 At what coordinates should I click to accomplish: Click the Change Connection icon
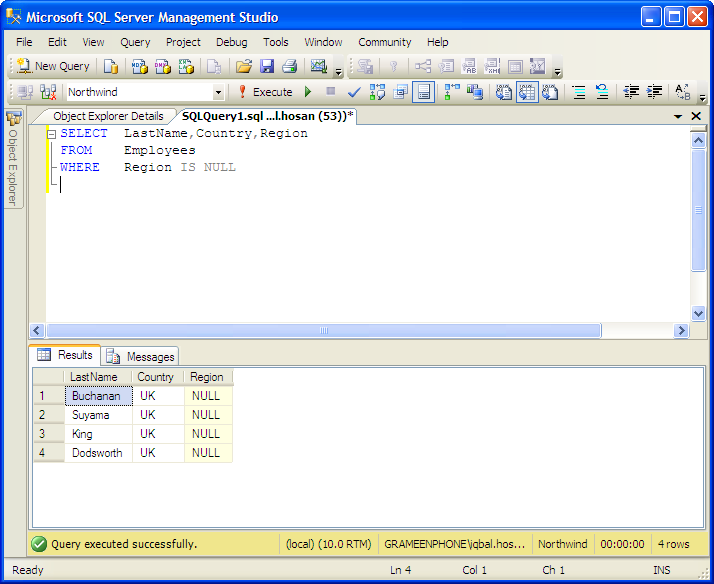[48, 92]
